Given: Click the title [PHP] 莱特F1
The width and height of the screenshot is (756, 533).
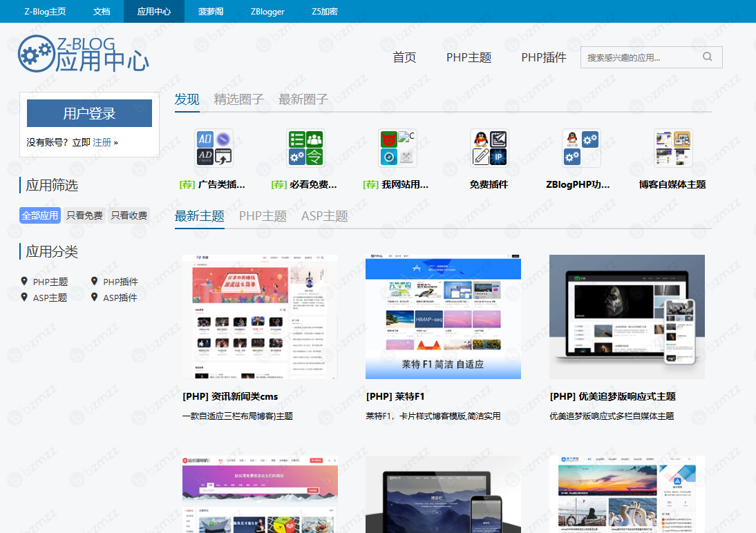Looking at the screenshot, I should (395, 396).
